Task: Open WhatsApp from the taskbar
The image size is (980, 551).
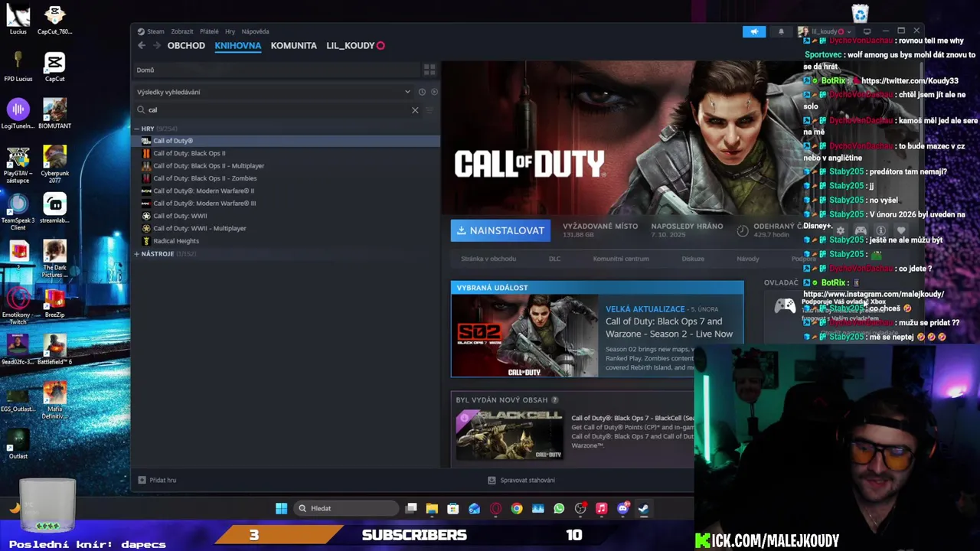Action: [x=559, y=508]
